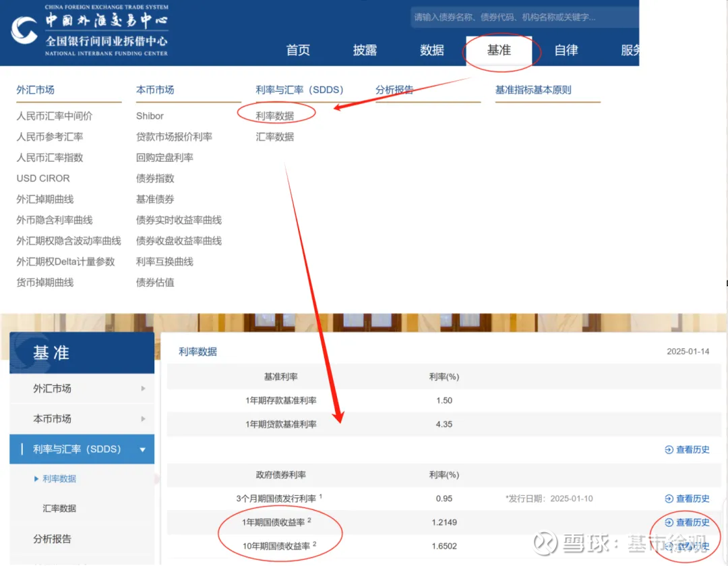Viewport: 728px width, 566px height.
Task: Select the 外汇市场 column heading
Action: click(x=35, y=90)
